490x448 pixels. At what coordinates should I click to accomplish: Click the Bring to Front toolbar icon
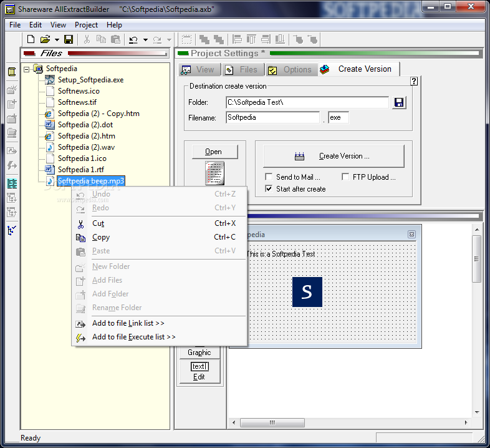204,40
